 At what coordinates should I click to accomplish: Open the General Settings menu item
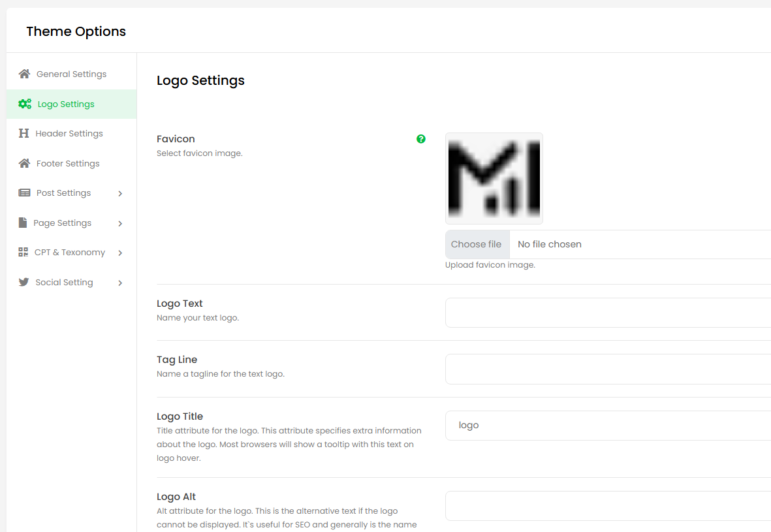(71, 74)
